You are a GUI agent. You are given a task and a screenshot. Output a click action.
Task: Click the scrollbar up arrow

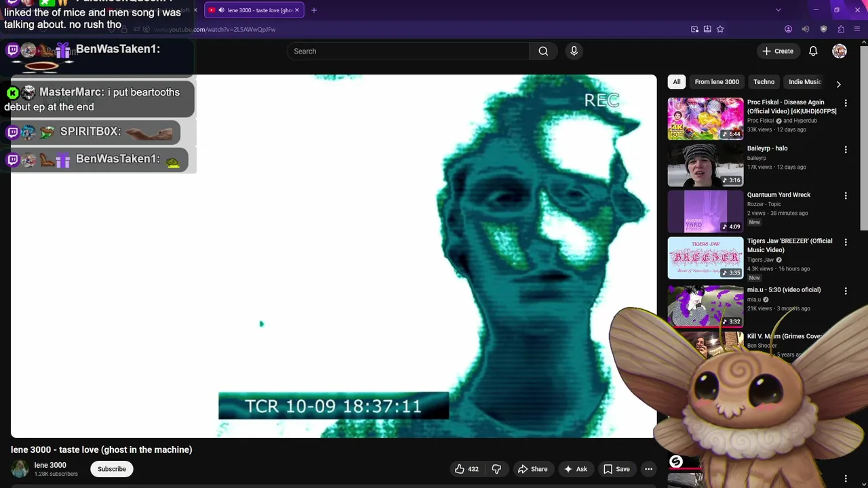[864, 41]
